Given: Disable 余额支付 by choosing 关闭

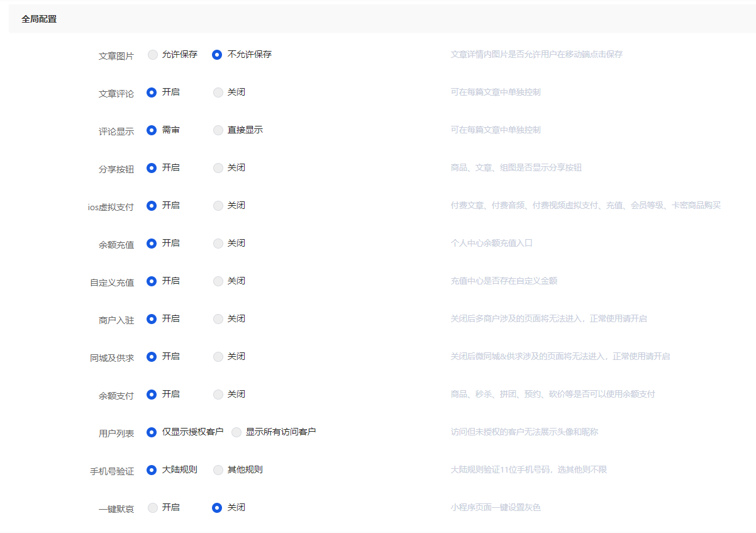Looking at the screenshot, I should 218,395.
